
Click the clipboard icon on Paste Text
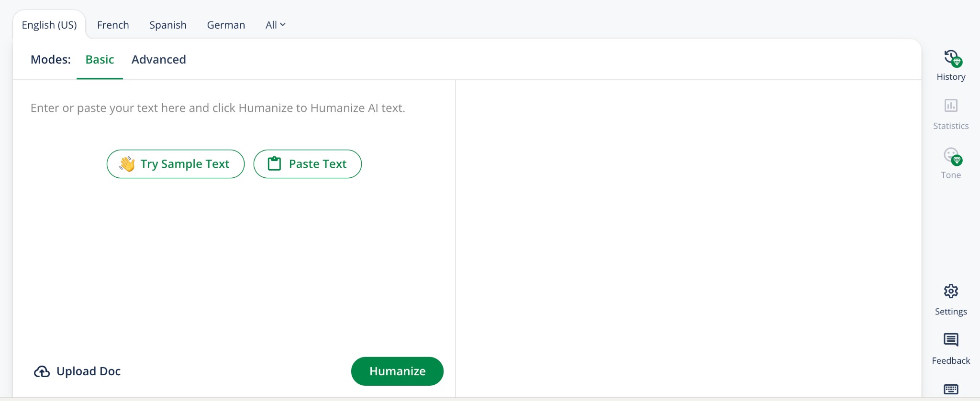(x=274, y=163)
